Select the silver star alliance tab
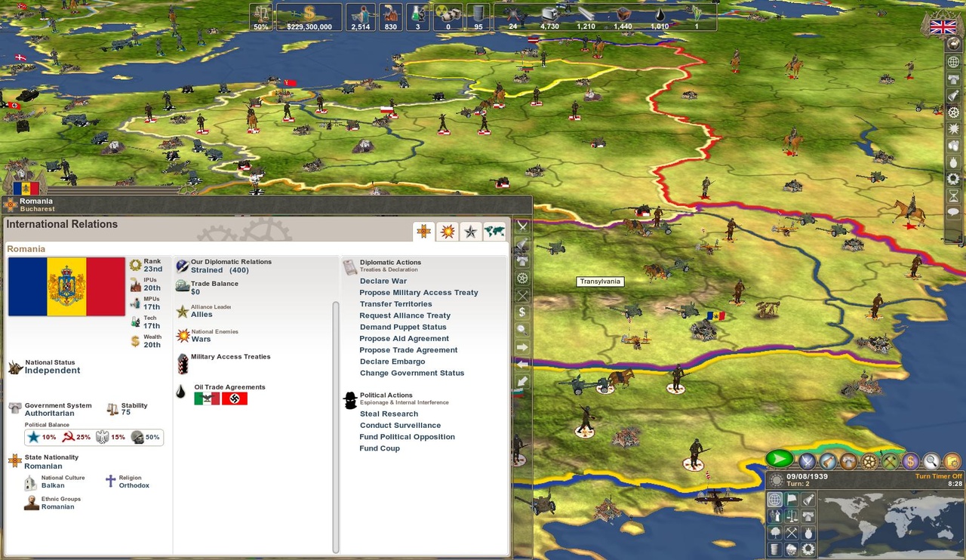Image resolution: width=966 pixels, height=560 pixels. [470, 231]
